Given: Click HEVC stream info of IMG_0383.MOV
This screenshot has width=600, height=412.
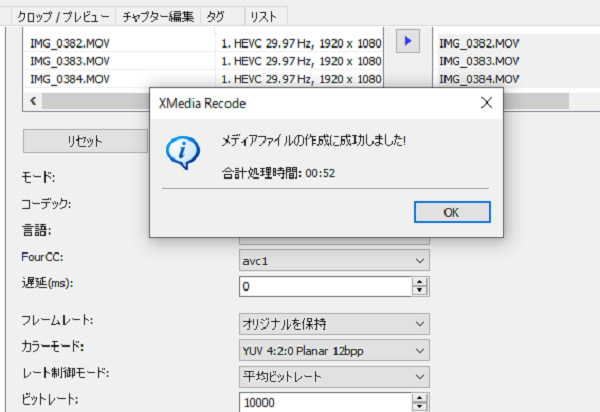Looking at the screenshot, I should pos(301,61).
